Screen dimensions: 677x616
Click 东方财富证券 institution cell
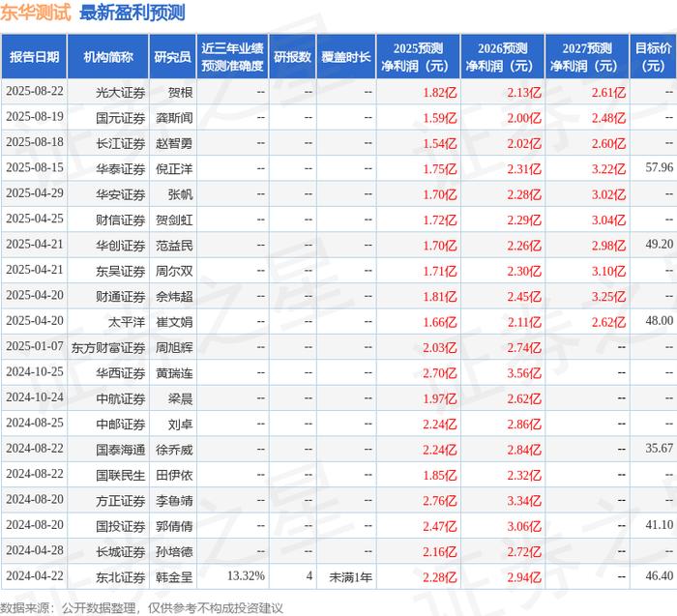[x=108, y=347]
